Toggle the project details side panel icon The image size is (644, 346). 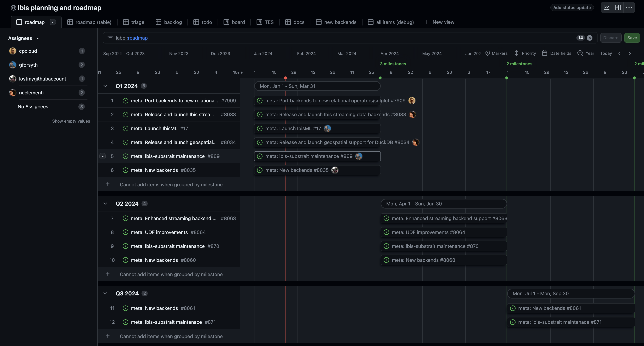pos(618,8)
